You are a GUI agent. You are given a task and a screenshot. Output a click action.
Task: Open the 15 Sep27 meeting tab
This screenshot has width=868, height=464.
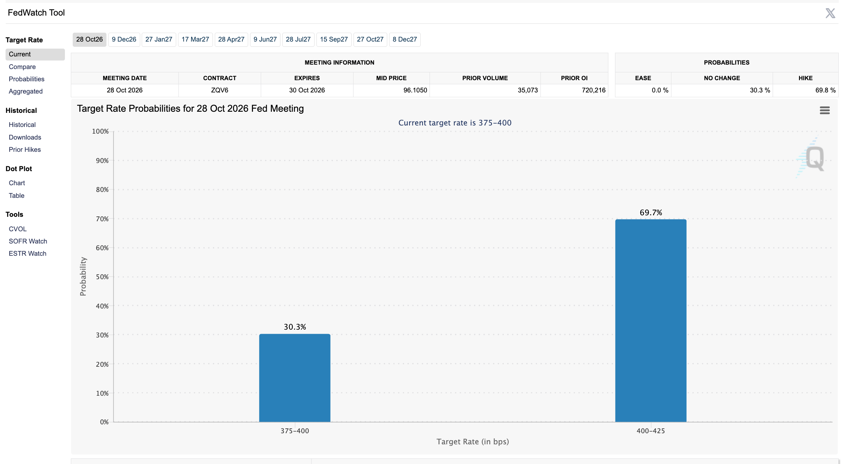[334, 39]
